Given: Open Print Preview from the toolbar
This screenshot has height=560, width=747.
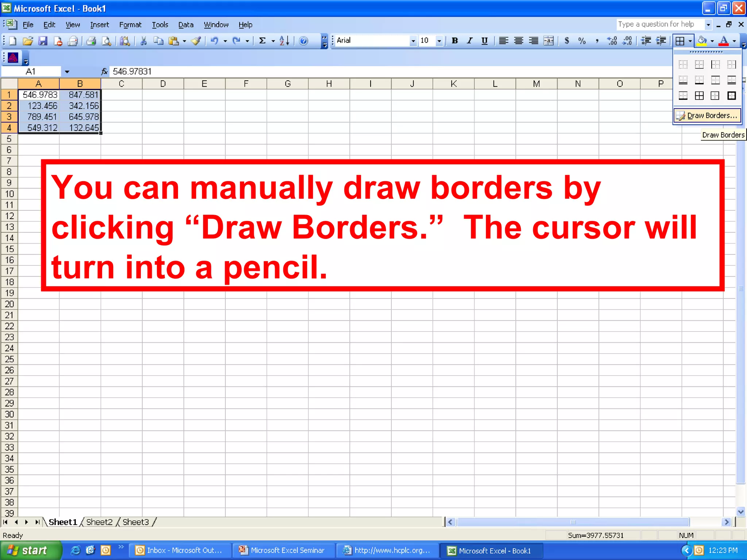Looking at the screenshot, I should [106, 41].
